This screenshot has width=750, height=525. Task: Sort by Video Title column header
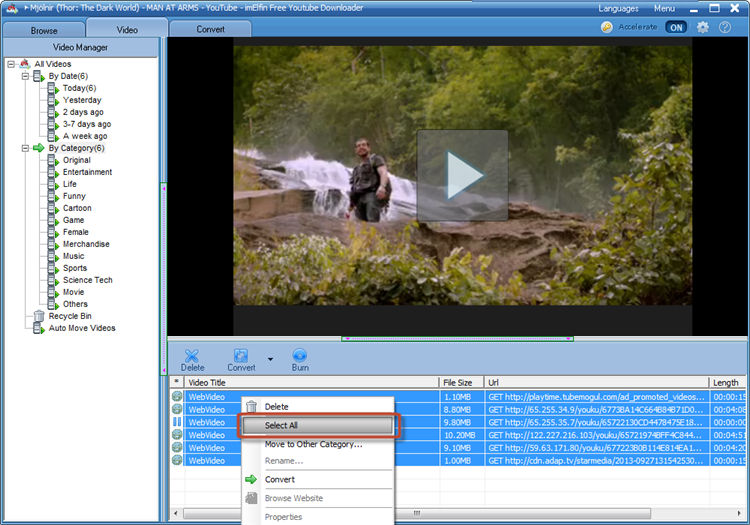pyautogui.click(x=311, y=383)
